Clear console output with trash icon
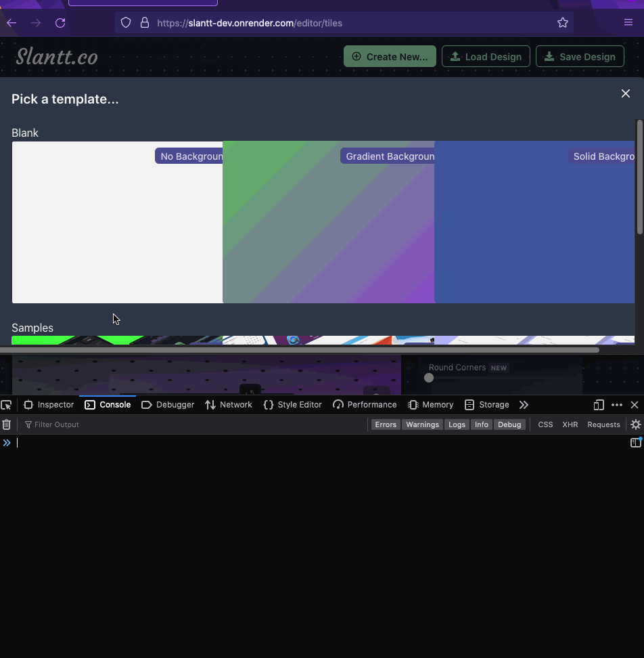 (6, 424)
